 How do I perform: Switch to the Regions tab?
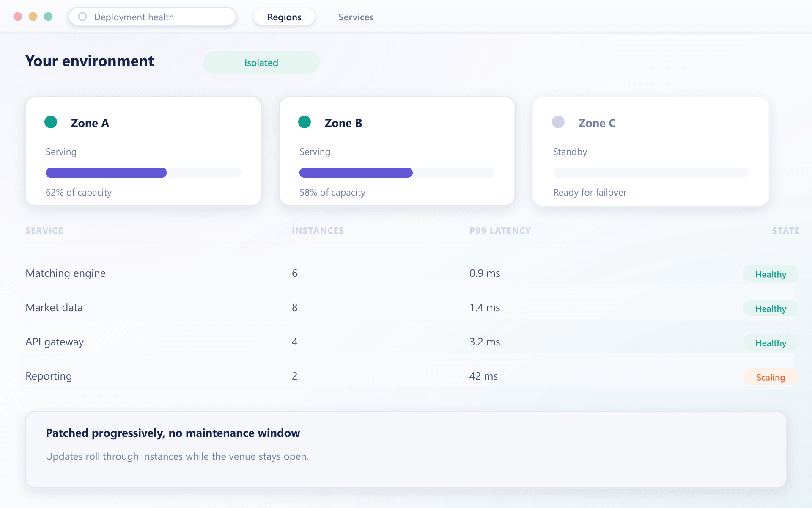click(x=284, y=17)
